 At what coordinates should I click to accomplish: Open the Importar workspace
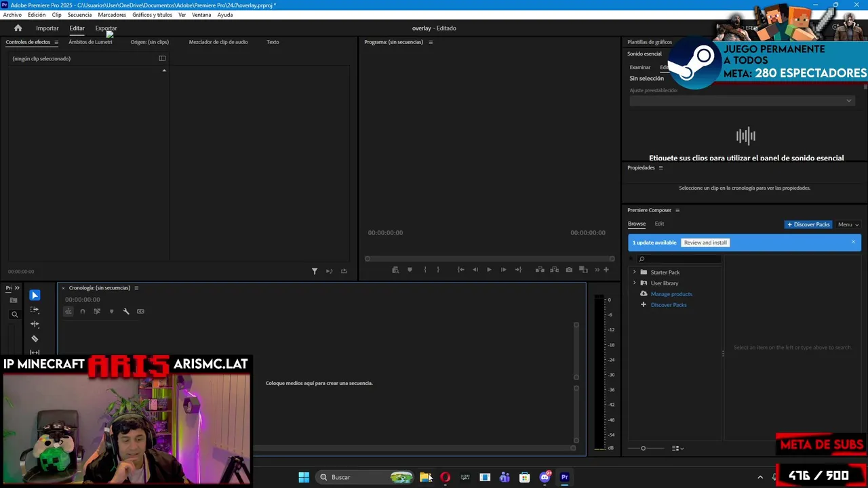click(x=47, y=28)
